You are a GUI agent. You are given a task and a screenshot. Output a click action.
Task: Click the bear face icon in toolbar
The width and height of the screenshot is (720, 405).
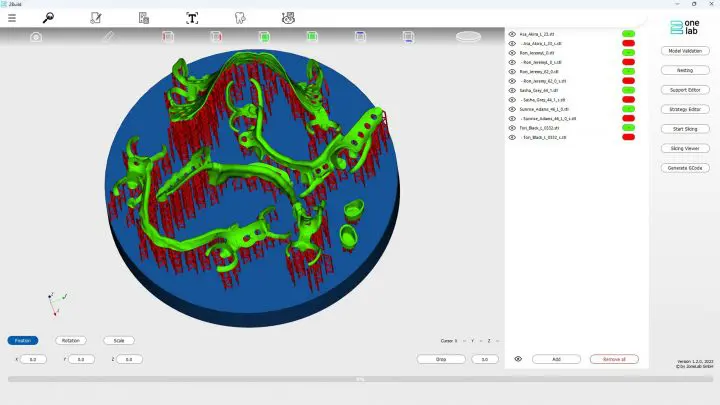288,18
